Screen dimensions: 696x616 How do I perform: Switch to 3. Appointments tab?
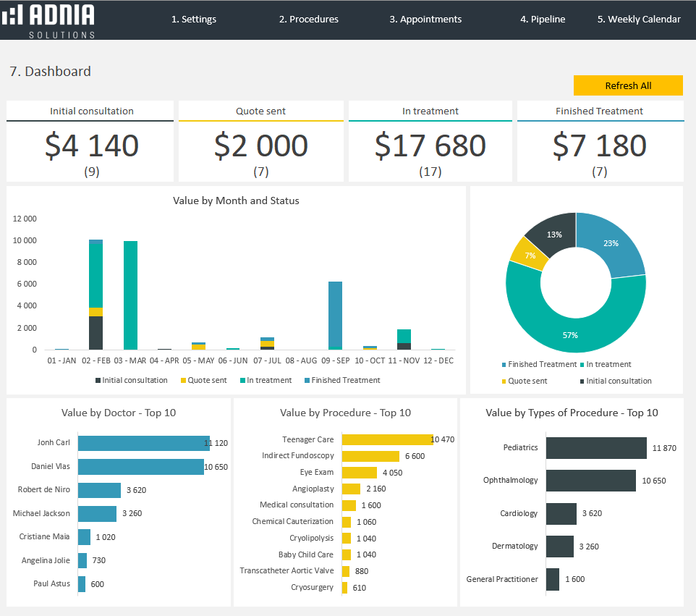click(x=425, y=20)
